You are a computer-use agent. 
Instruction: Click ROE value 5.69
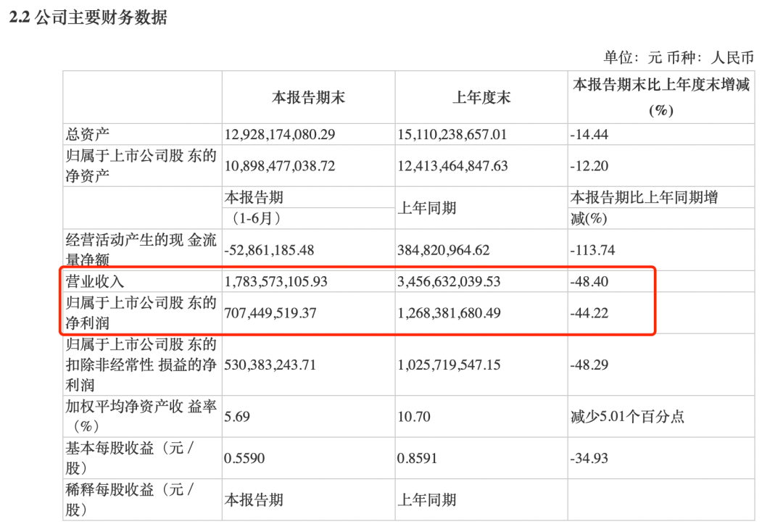[237, 417]
